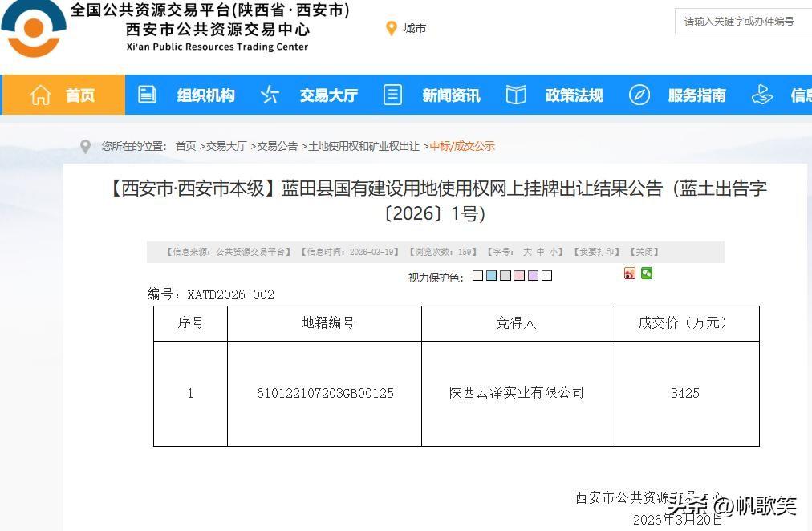Image resolution: width=812 pixels, height=531 pixels.
Task: Click the 陕西云泽实业有限公司 table cell
Action: point(516,393)
